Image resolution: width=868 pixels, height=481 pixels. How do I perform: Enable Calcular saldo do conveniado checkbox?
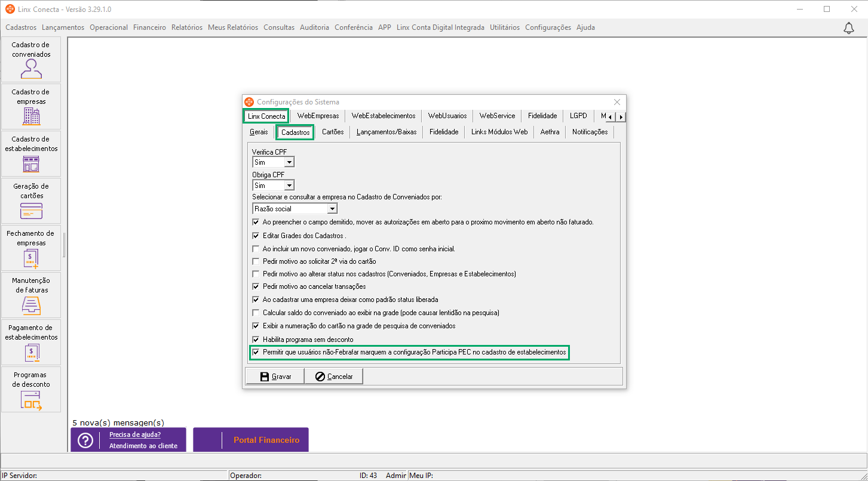pos(256,313)
